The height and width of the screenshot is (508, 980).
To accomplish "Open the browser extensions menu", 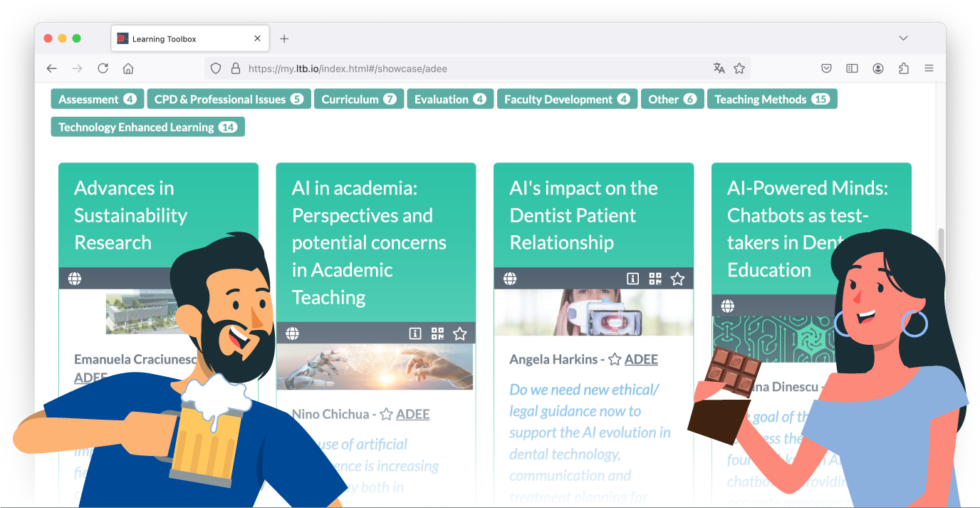I will (x=904, y=68).
